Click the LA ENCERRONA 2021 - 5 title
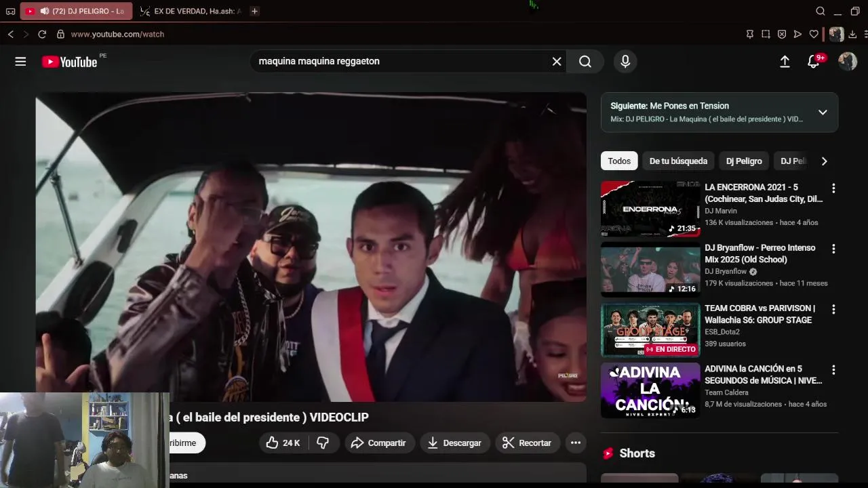 764,192
